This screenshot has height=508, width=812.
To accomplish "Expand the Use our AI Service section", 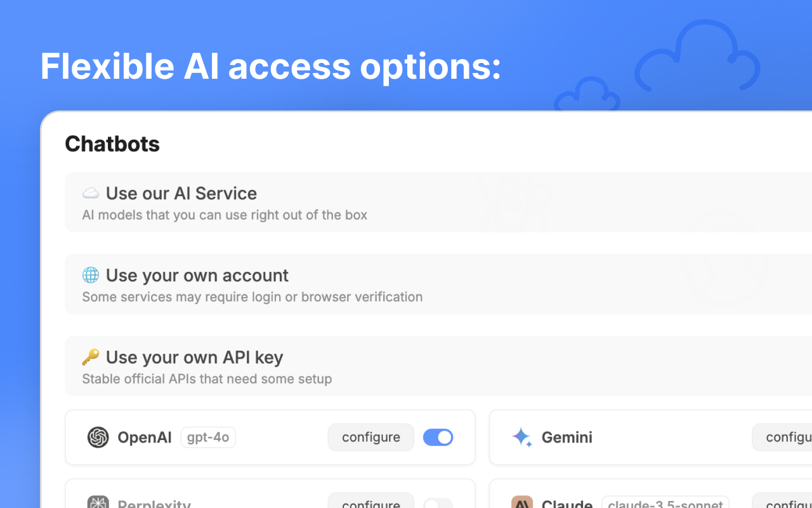I will point(181,193).
